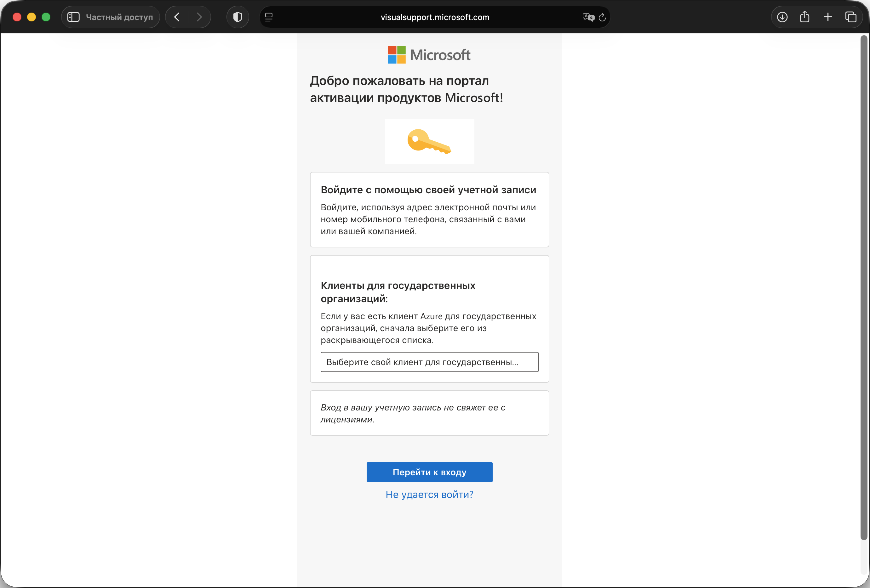Toggle the Safari sidebar icon

tap(73, 17)
